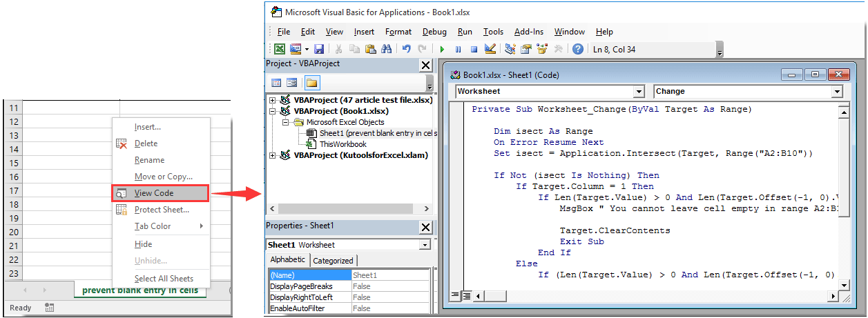Click the (Name) property value field
This screenshot has height=318, width=868.
click(x=389, y=275)
